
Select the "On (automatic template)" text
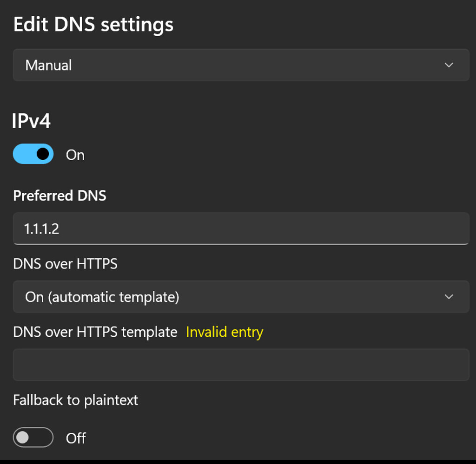pyautogui.click(x=102, y=297)
